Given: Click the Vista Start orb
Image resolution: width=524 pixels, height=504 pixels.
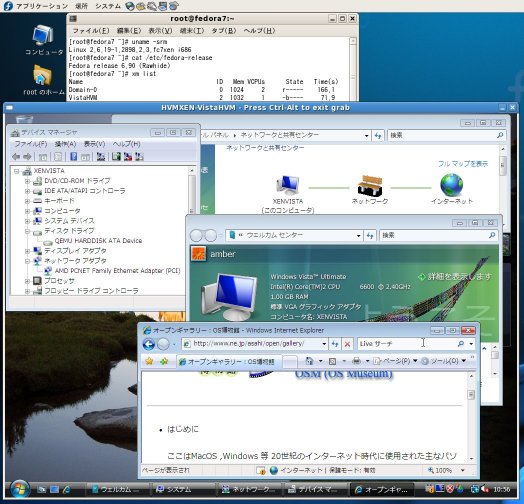Looking at the screenshot, I should [19, 489].
